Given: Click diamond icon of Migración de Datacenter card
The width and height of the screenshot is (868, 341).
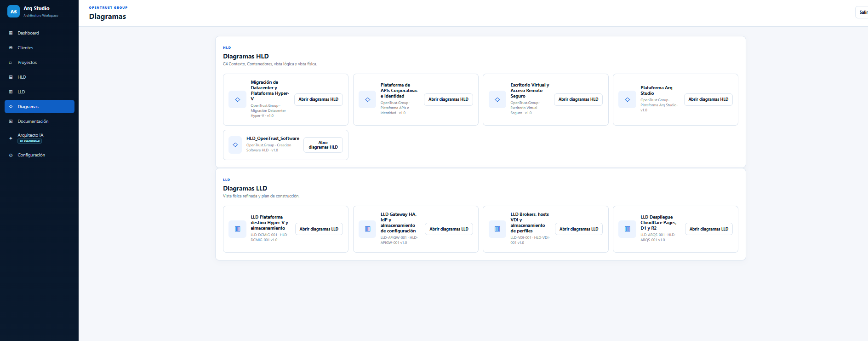Looking at the screenshot, I should [x=238, y=99].
